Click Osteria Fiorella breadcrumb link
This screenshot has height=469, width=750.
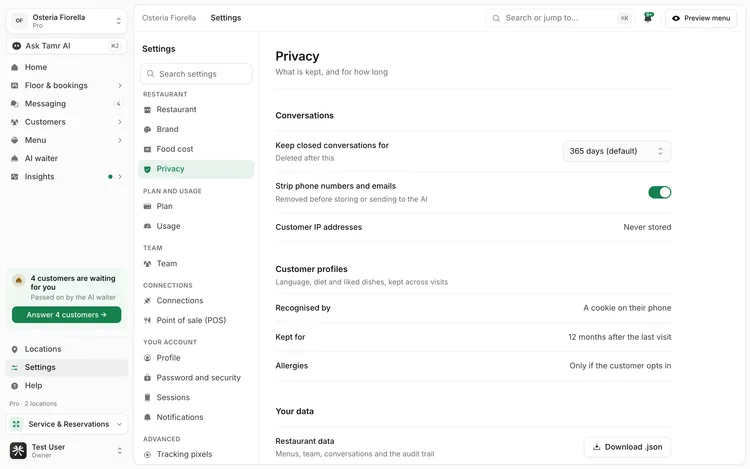tap(169, 18)
